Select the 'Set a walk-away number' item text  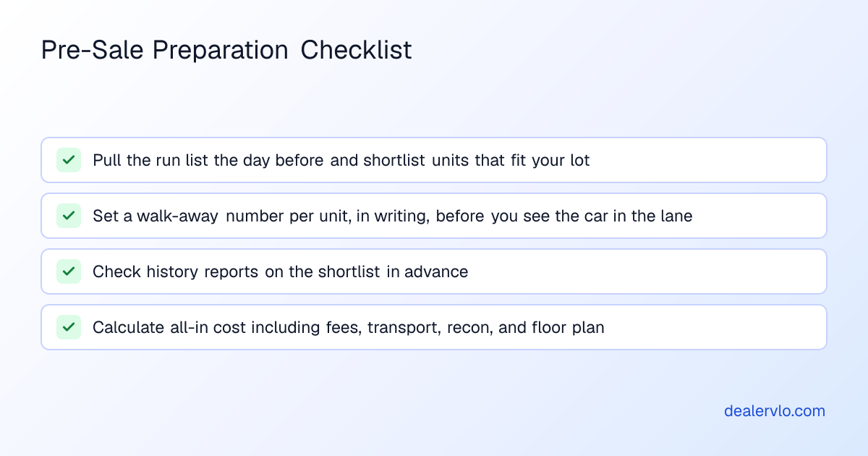click(x=393, y=216)
